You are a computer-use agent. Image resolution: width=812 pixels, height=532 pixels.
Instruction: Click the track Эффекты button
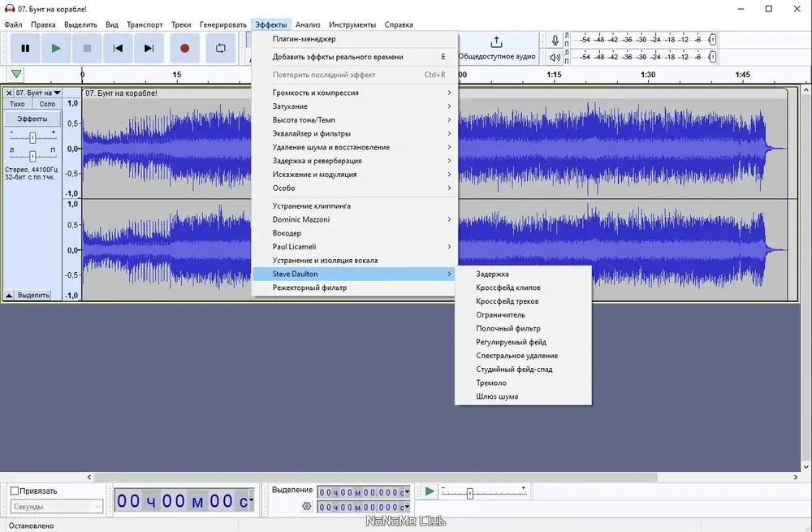32,119
